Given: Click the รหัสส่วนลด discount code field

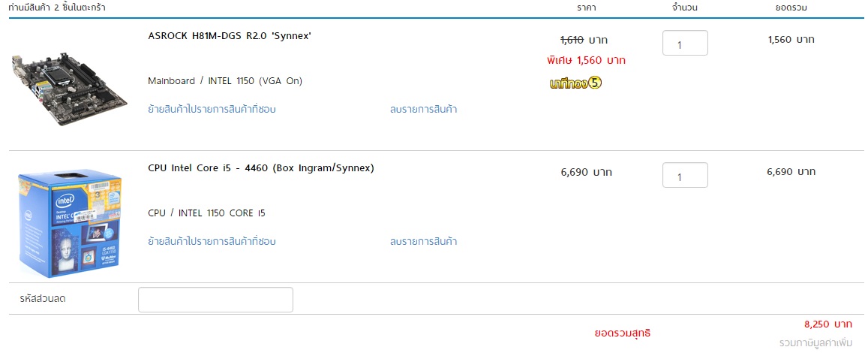Looking at the screenshot, I should click(x=215, y=299).
